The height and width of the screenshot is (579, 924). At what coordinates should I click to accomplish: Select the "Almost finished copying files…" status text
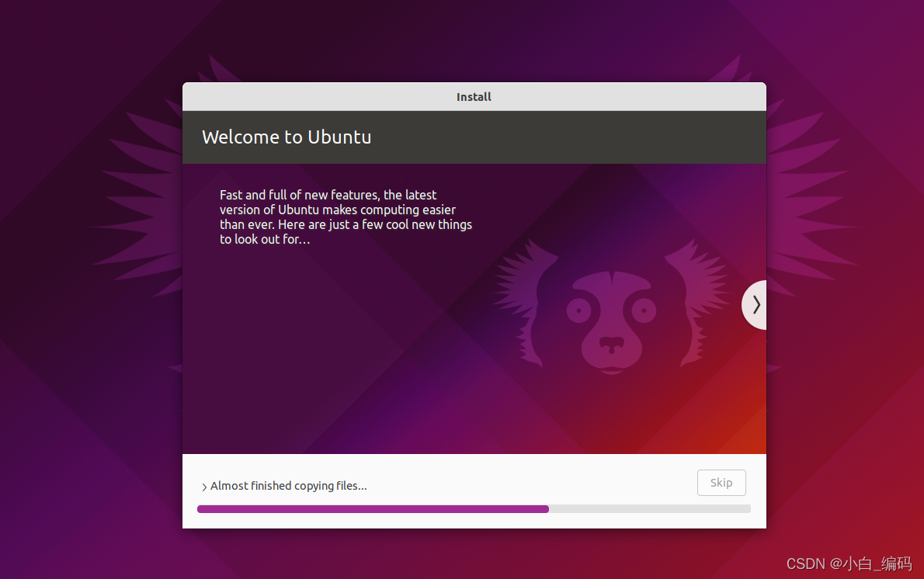click(289, 486)
